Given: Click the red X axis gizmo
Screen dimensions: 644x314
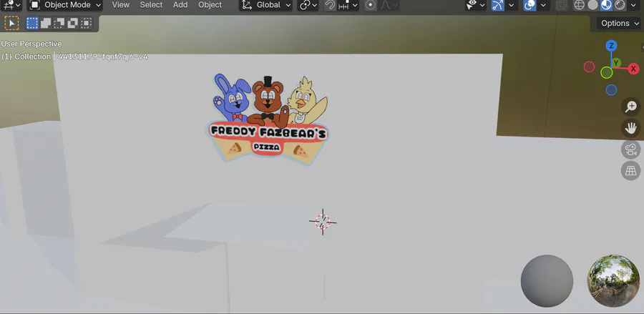Looking at the screenshot, I should (x=634, y=69).
